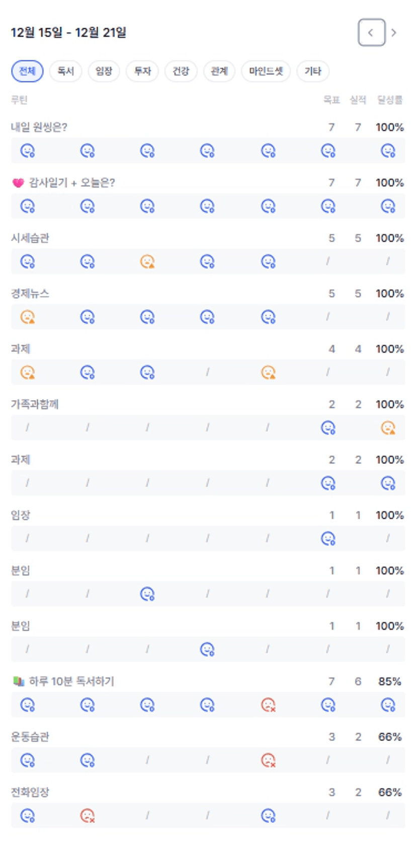Click the 12월 15일 - 12월 21일 date range

pos(68,33)
